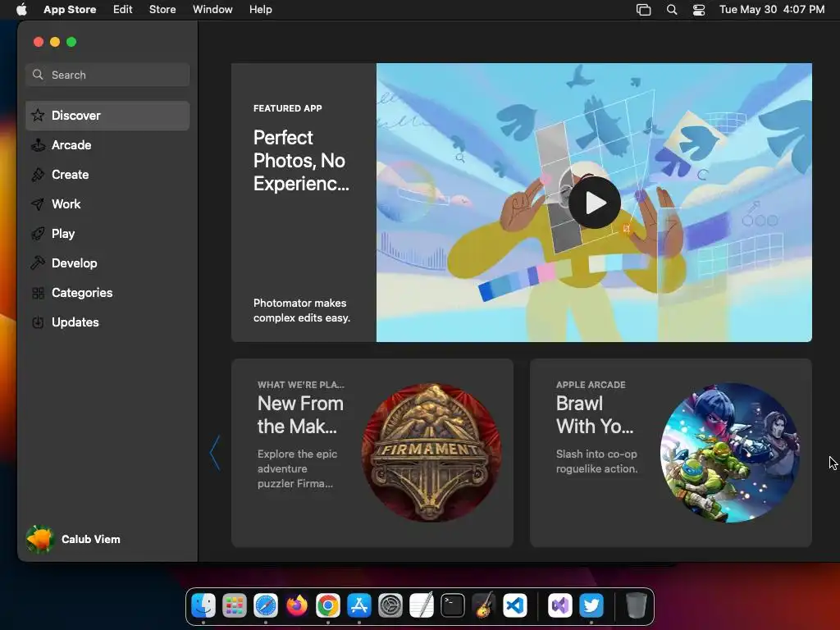The height and width of the screenshot is (630, 840).
Task: Click the magnifier icon in Search field
Action: (38, 75)
